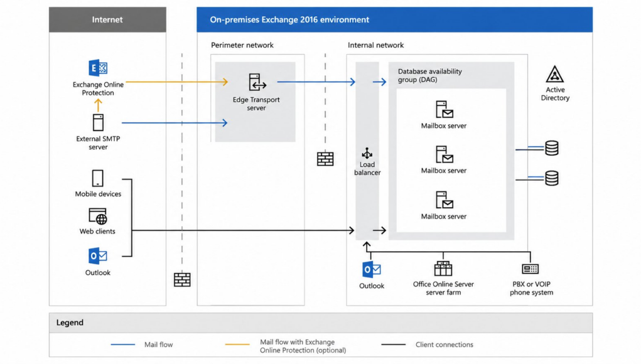The width and height of the screenshot is (641, 364).
Task: Select the Active Directory icon
Action: 555,74
